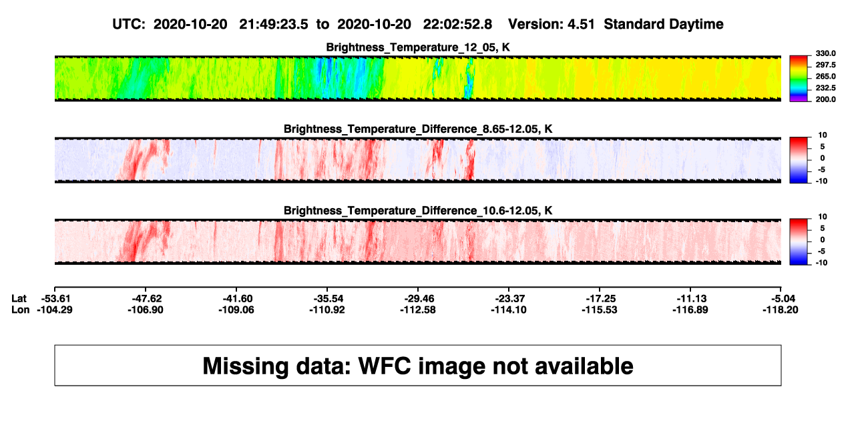The image size is (868, 445).
Task: Click latitude value -41.60
Action: coord(236,298)
